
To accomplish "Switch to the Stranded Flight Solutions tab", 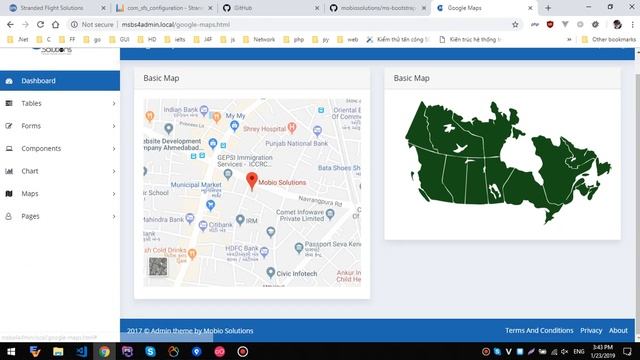I will [x=57, y=8].
